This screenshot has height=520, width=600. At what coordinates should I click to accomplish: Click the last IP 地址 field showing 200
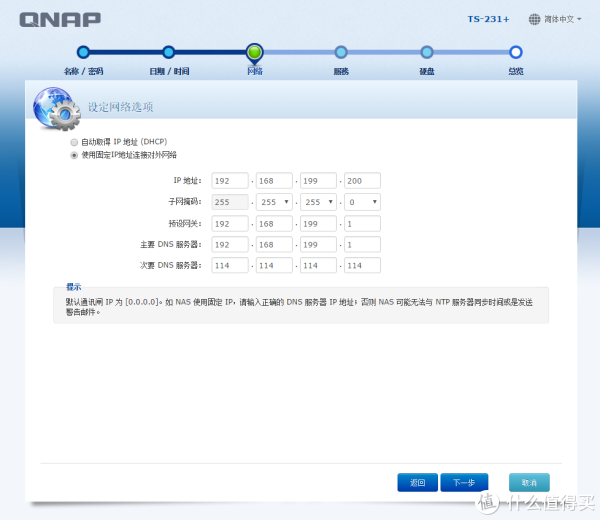point(361,181)
